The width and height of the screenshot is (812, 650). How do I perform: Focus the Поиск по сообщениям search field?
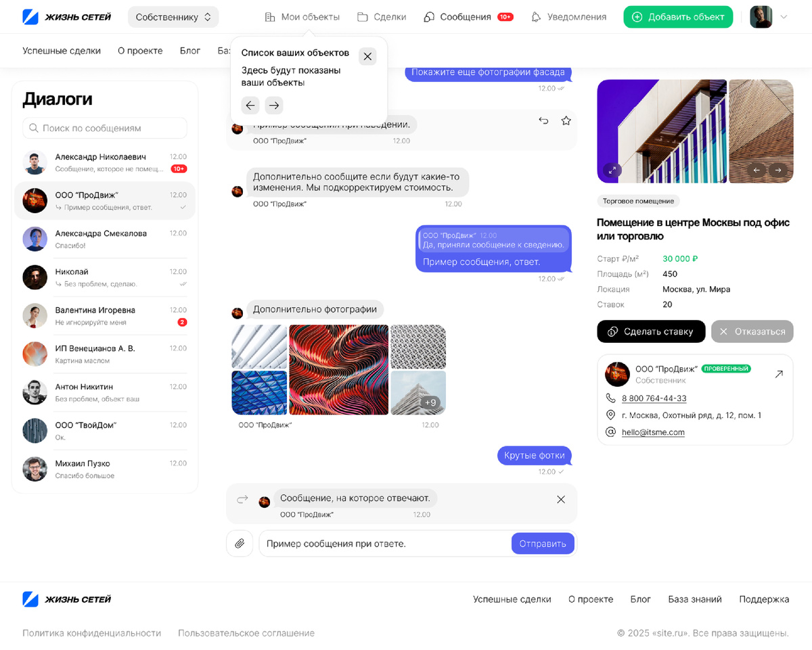105,128
